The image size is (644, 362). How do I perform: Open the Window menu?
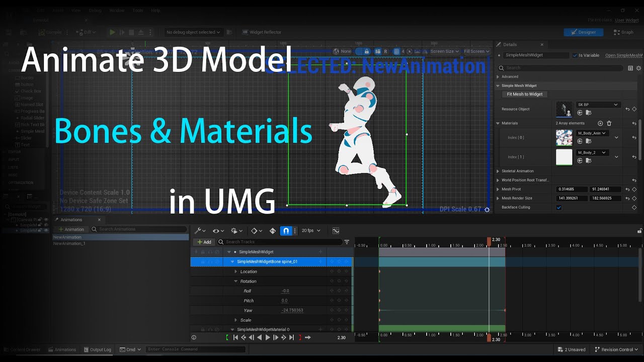coord(117,11)
